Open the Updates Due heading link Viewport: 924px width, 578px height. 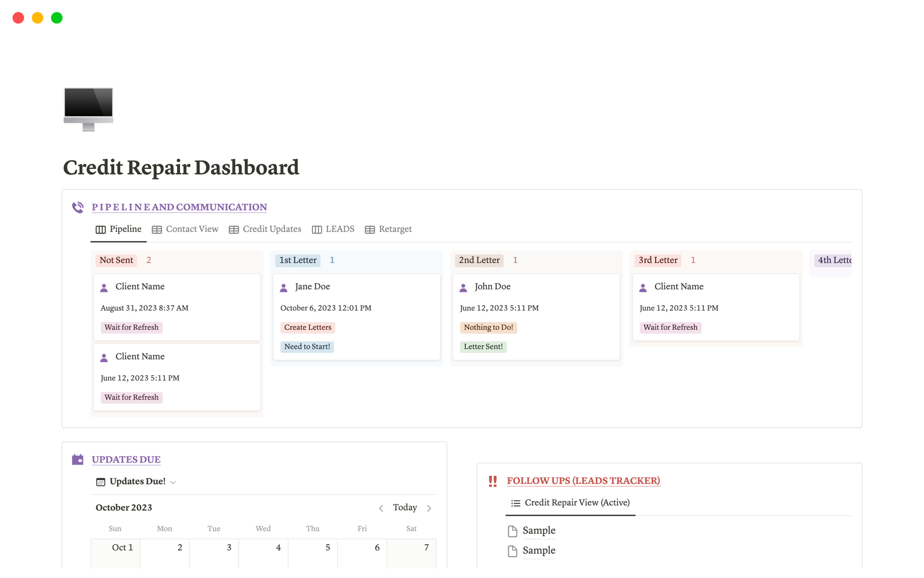point(126,460)
